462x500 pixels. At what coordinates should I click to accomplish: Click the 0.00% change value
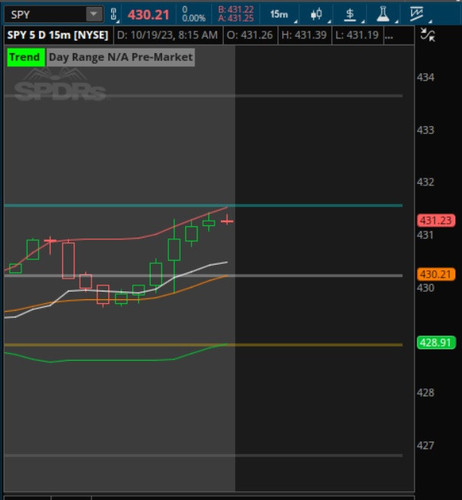[194, 18]
